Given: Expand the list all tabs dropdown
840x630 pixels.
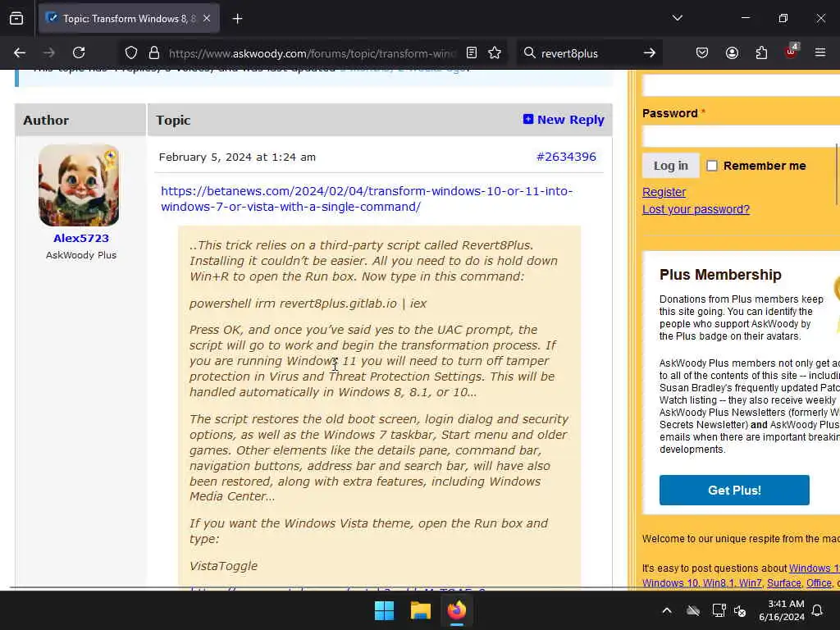Looking at the screenshot, I should pyautogui.click(x=677, y=18).
